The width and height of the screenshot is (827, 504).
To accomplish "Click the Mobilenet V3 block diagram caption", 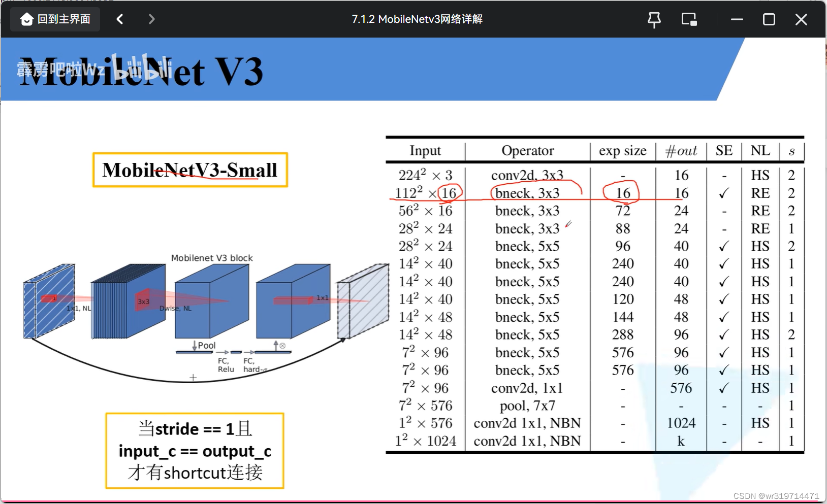I will (x=212, y=258).
